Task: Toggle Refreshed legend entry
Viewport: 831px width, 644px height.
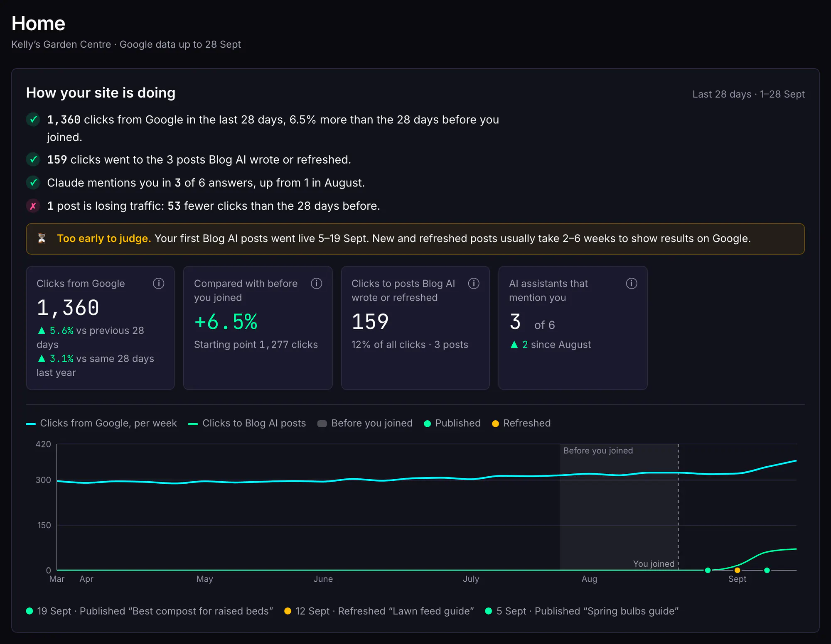Action: click(521, 424)
